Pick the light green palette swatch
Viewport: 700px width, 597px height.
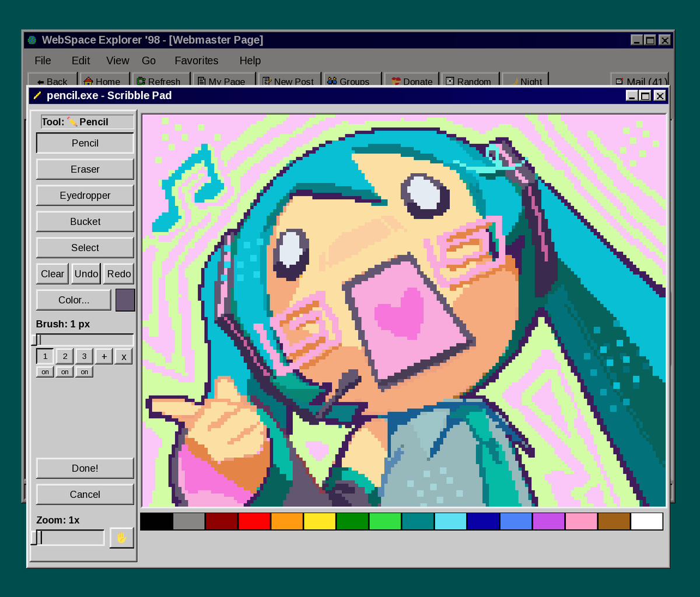click(x=385, y=521)
